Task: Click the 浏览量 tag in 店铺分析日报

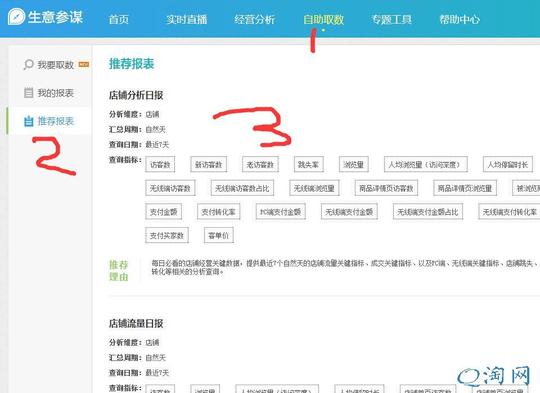Action: pyautogui.click(x=354, y=165)
